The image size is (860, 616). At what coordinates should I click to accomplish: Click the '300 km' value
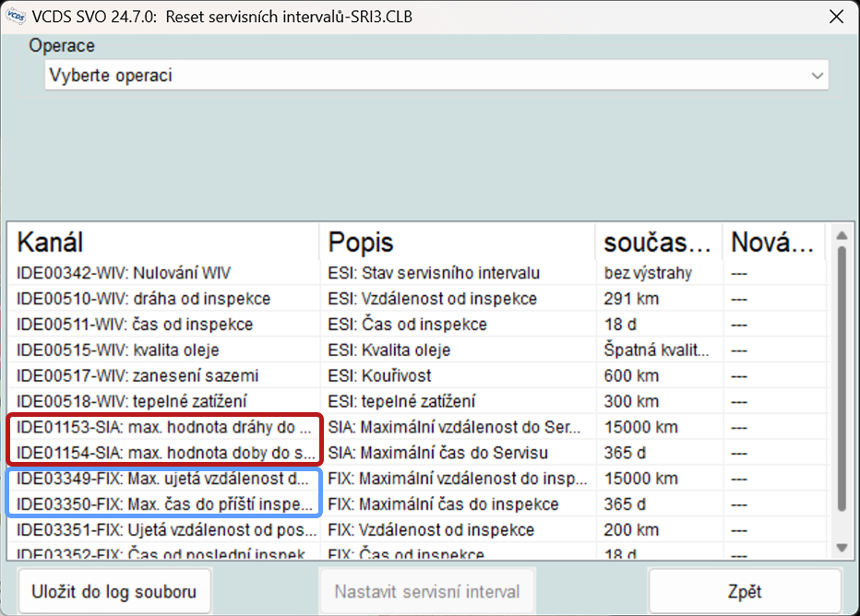click(x=631, y=402)
